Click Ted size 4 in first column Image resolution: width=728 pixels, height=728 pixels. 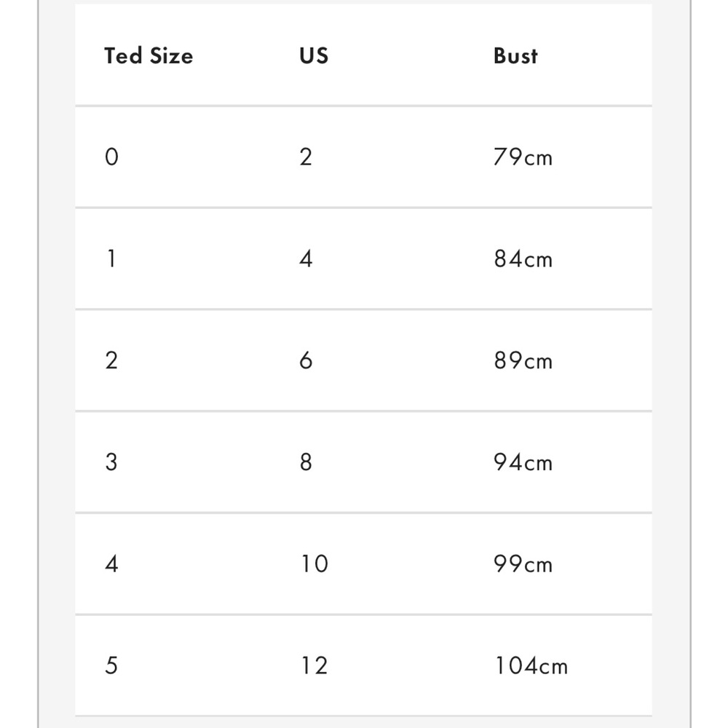pyautogui.click(x=111, y=563)
